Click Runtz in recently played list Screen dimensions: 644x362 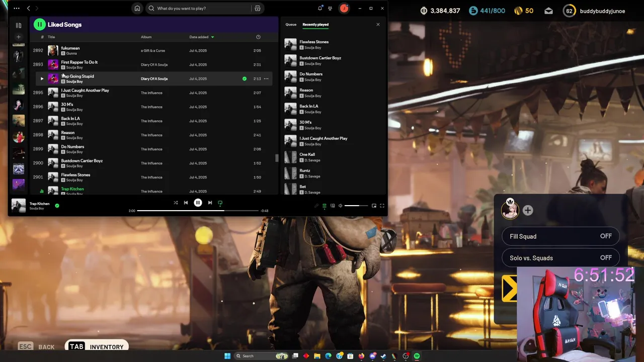305,170
